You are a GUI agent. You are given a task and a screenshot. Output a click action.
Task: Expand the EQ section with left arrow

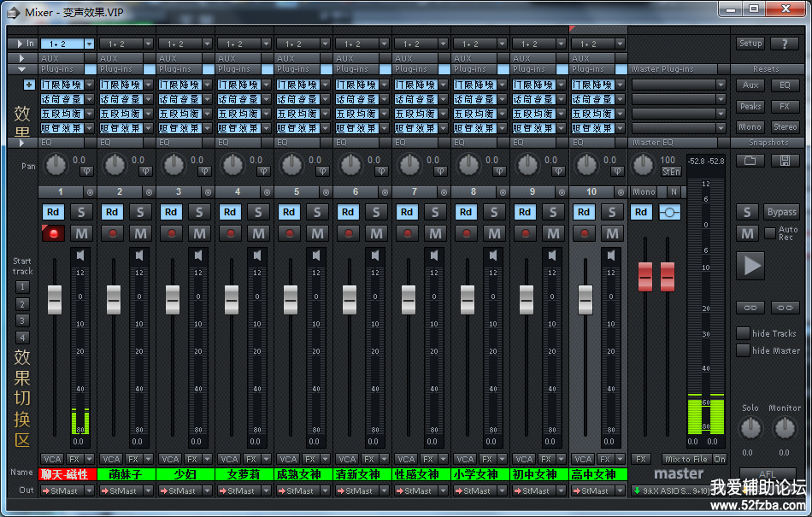point(21,142)
